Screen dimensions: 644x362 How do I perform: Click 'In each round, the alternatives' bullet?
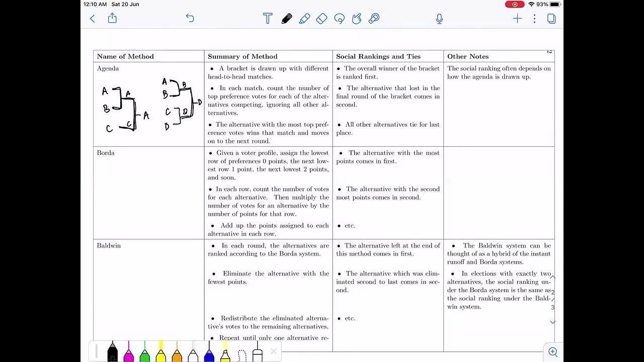268,249
